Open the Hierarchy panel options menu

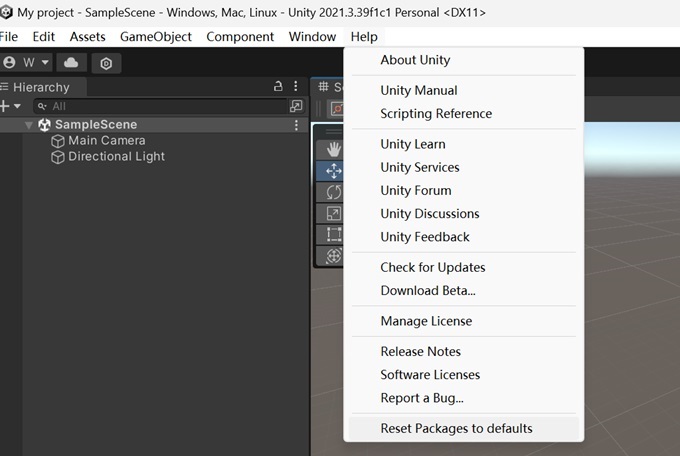tap(296, 86)
